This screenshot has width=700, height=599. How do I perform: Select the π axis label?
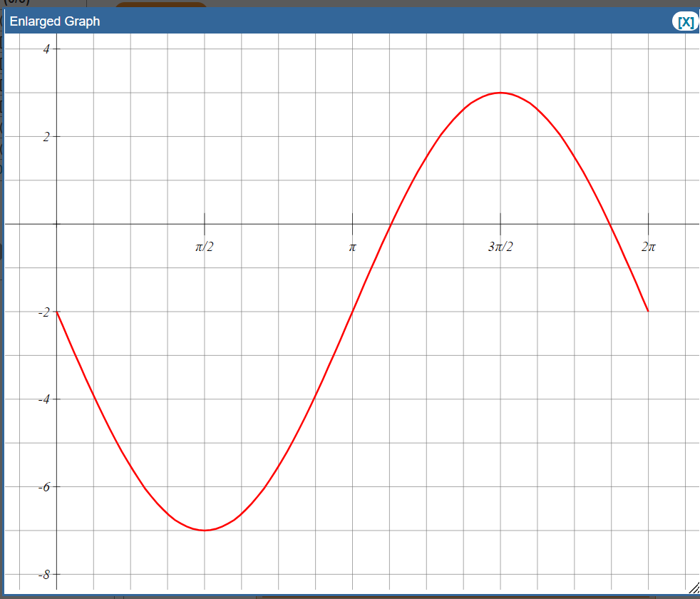tap(353, 246)
